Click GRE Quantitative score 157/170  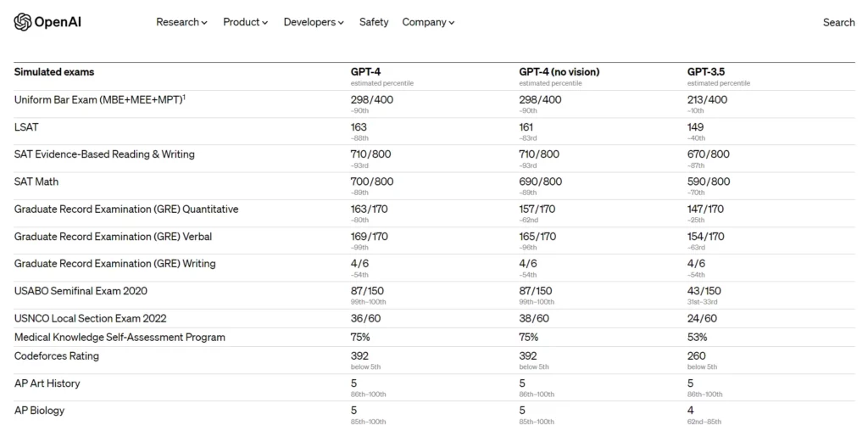tap(537, 210)
